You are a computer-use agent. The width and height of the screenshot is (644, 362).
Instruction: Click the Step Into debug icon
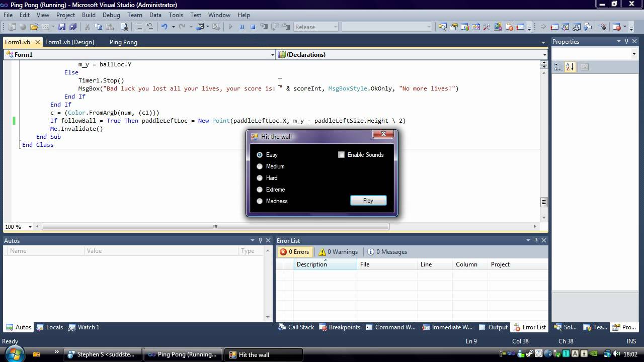[x=264, y=27]
